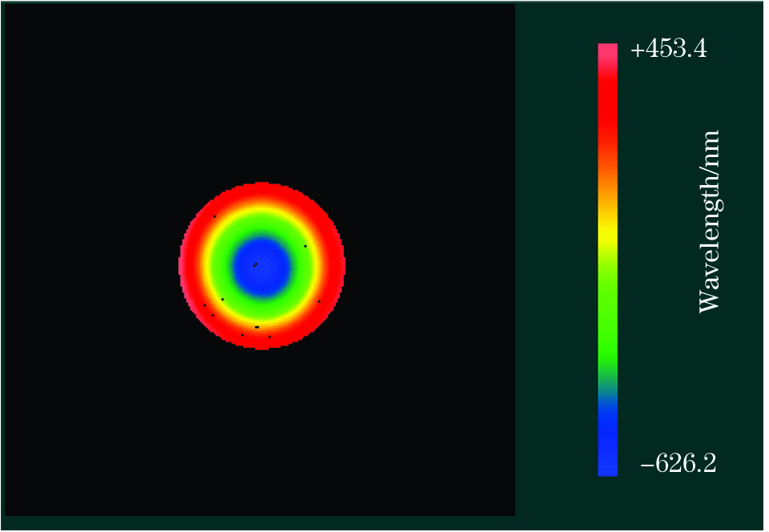Pick the pink top end of the colorbar
The image size is (769, 532).
(608, 50)
